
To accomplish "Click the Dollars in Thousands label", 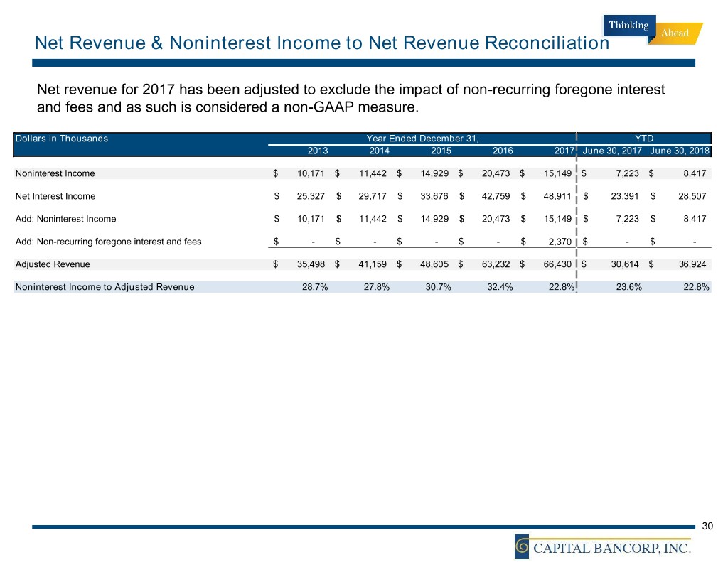I will pyautogui.click(x=62, y=139).
